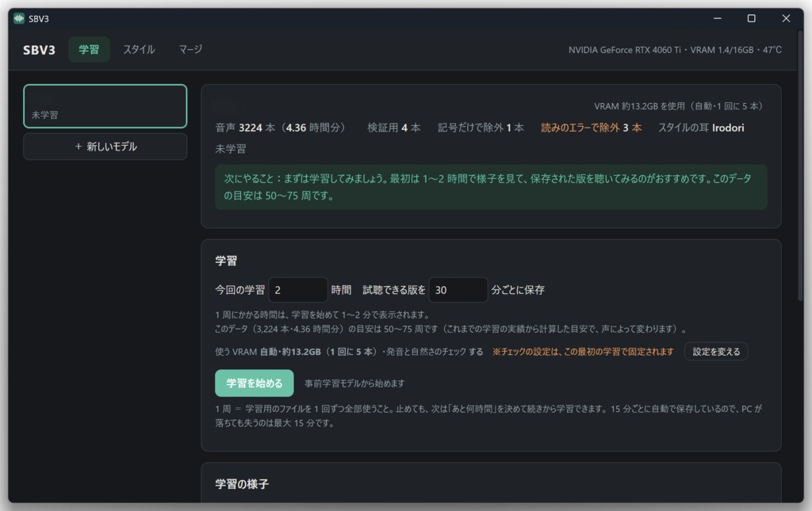Select the 未学習 model card in sidebar
Screen dimensions: 812x511
[105, 106]
